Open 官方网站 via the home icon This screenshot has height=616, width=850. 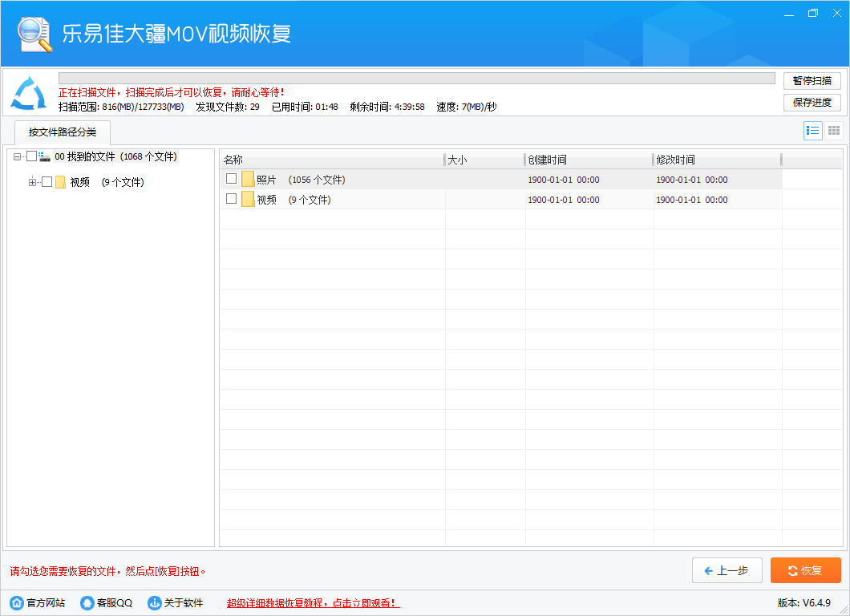click(16, 602)
